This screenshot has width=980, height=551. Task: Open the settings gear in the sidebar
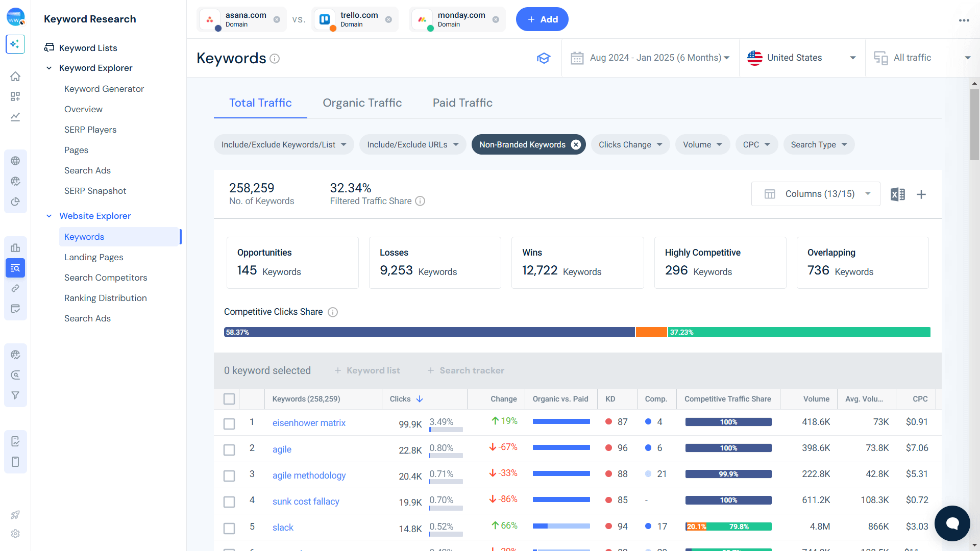tap(15, 534)
